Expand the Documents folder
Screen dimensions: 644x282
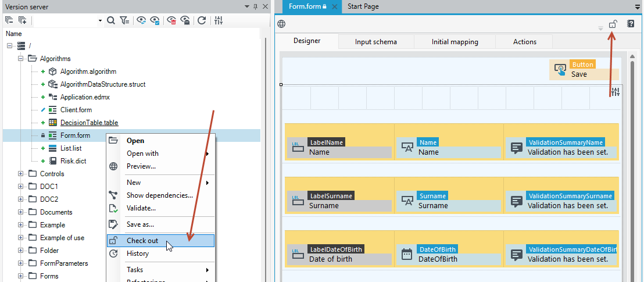[20, 212]
